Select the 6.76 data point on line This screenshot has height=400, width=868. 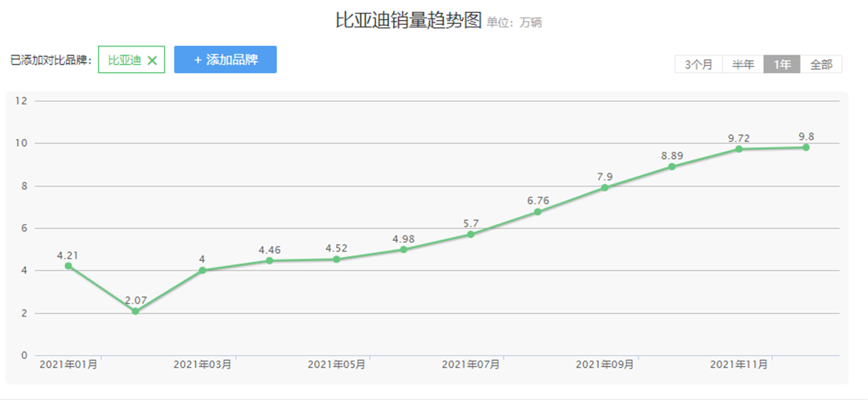click(538, 212)
